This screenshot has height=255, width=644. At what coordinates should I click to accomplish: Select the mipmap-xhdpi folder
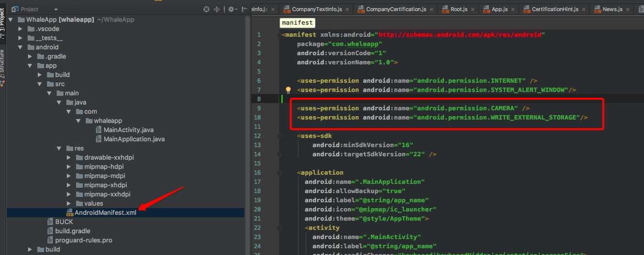click(x=106, y=185)
